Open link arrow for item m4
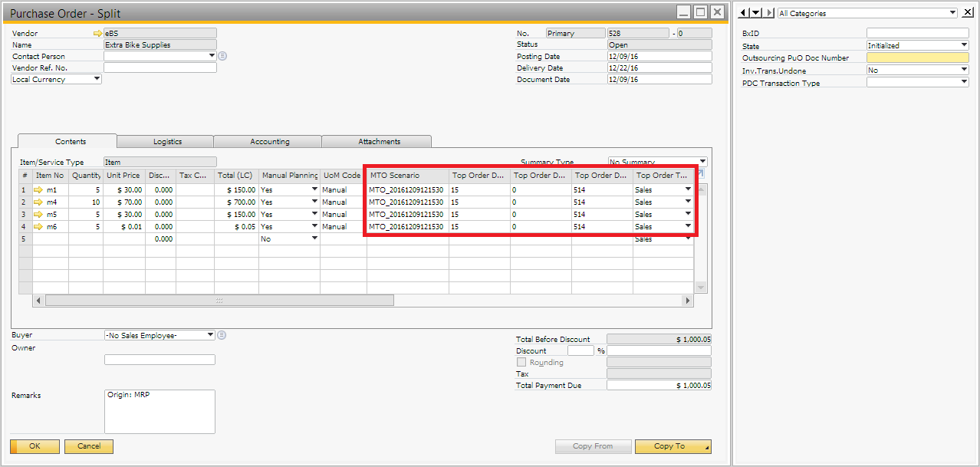Viewport: 980px width, 467px height. tap(39, 202)
